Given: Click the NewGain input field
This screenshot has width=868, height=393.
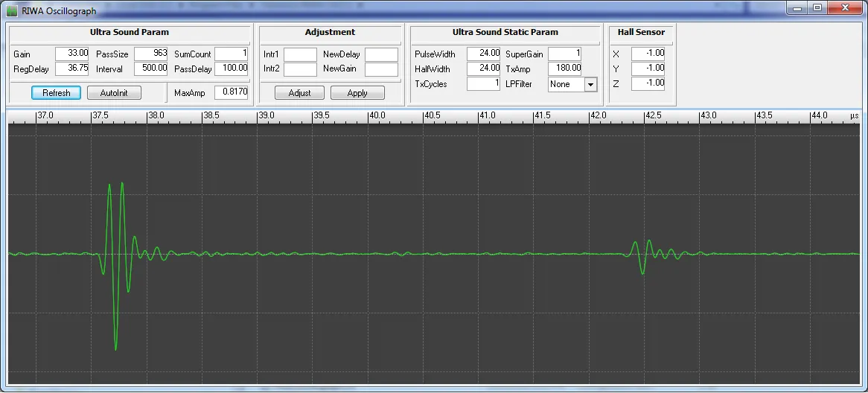Looking at the screenshot, I should [381, 69].
